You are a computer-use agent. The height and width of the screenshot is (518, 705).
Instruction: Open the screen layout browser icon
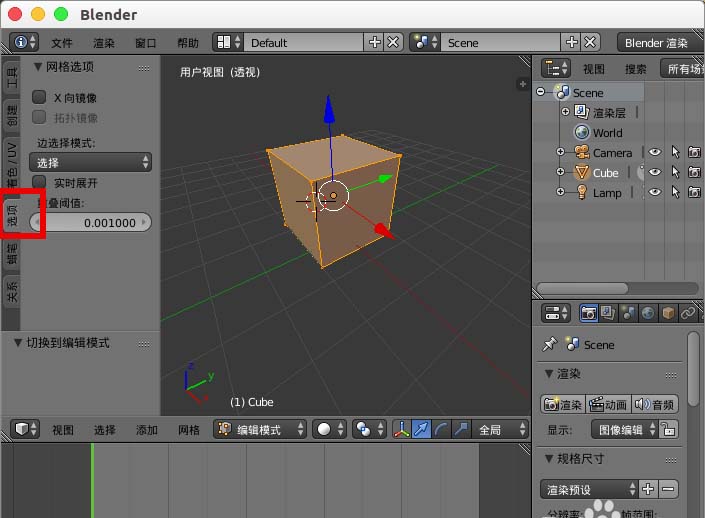pos(229,42)
